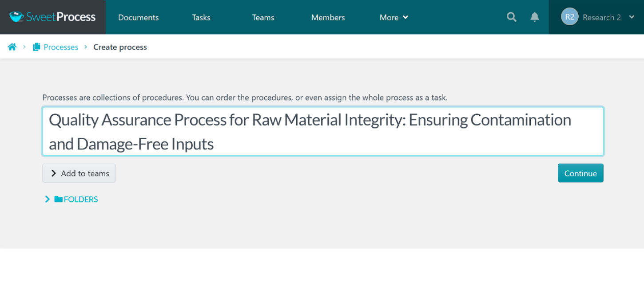Click the R2 user avatar
The height and width of the screenshot is (294, 644).
[569, 17]
